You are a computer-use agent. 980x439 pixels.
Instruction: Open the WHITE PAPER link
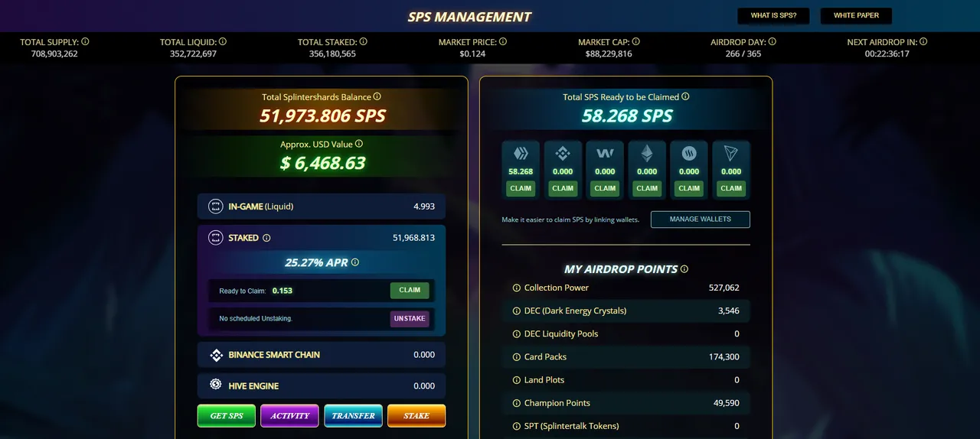click(856, 15)
